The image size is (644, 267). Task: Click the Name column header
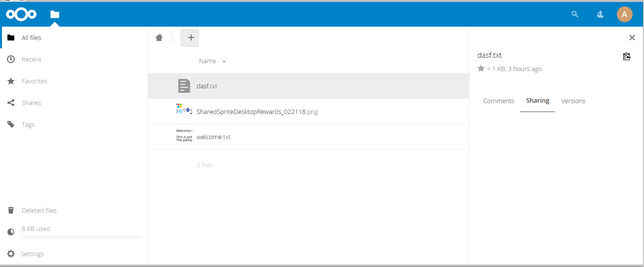[207, 61]
